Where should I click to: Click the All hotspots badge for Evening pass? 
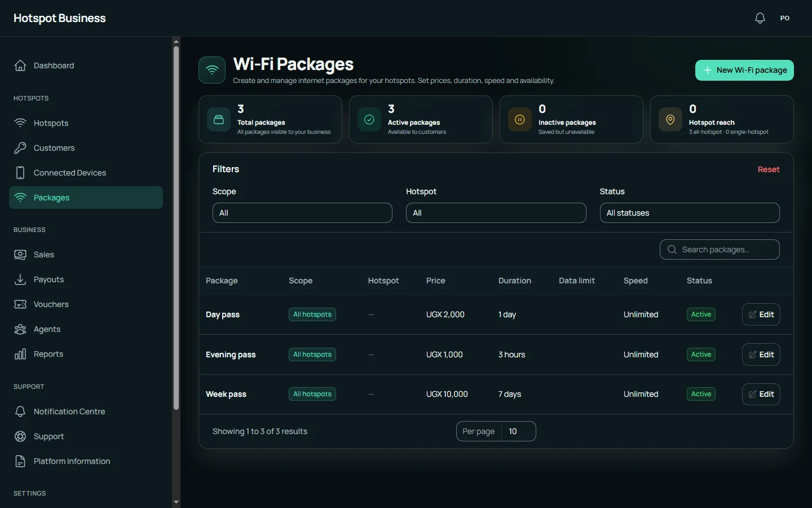click(x=312, y=354)
